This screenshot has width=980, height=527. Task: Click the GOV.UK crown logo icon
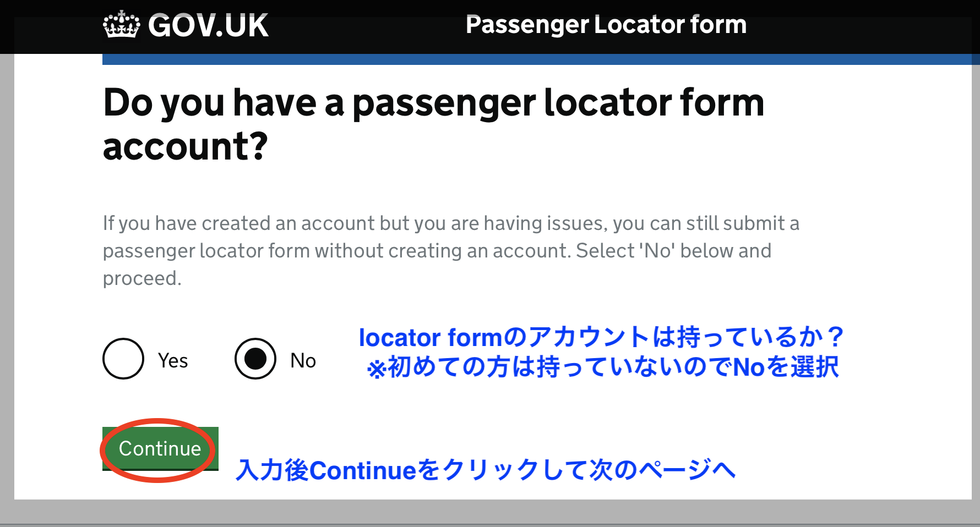pyautogui.click(x=121, y=25)
